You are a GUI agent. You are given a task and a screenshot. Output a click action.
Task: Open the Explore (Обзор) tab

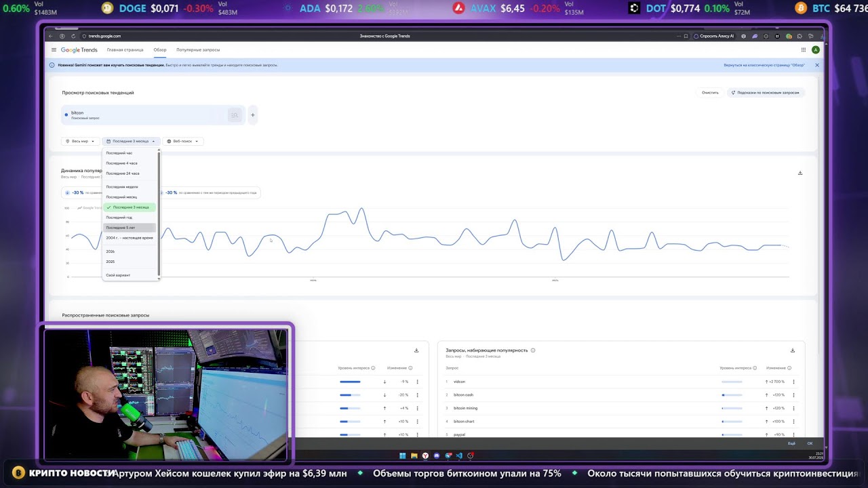pos(160,50)
